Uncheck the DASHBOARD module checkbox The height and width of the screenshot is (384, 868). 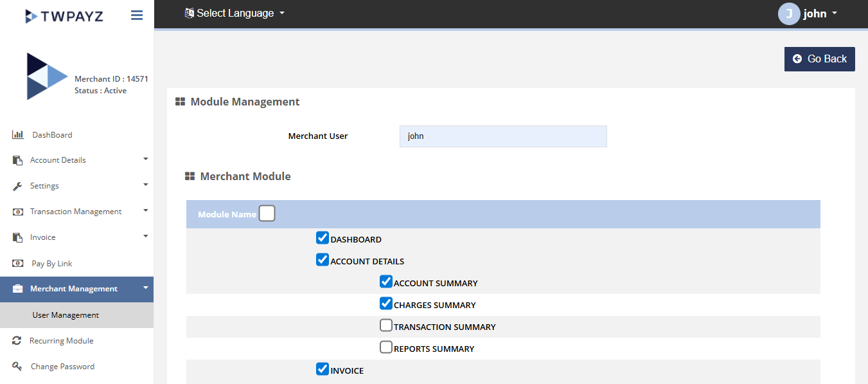click(323, 239)
